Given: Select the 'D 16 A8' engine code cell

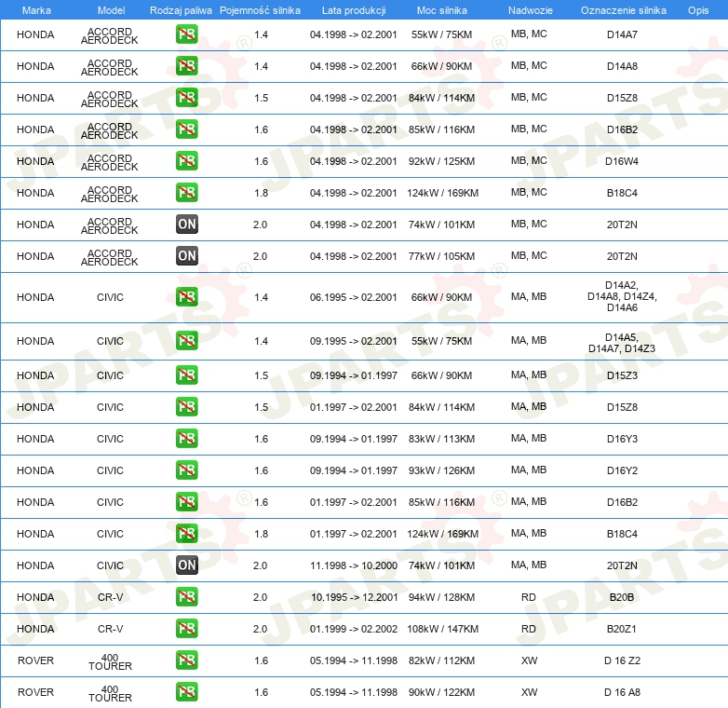Looking at the screenshot, I should pyautogui.click(x=622, y=692).
